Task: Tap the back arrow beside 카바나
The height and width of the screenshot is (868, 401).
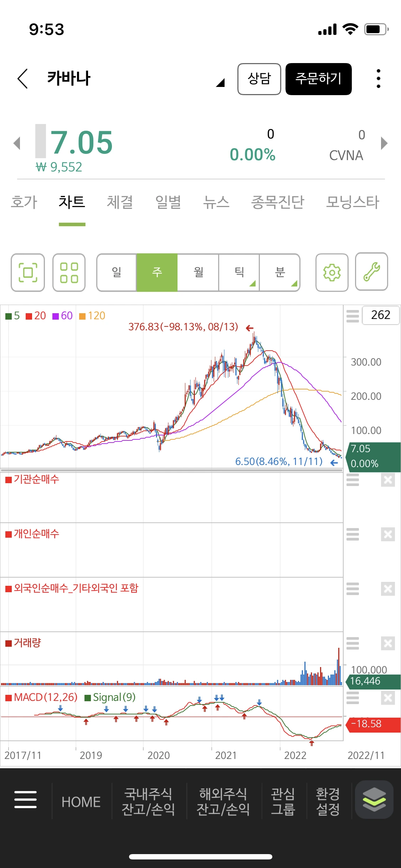Action: (22, 79)
